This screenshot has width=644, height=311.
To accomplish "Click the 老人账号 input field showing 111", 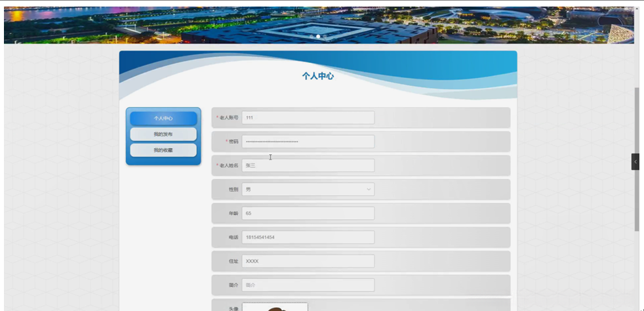I will click(x=308, y=117).
